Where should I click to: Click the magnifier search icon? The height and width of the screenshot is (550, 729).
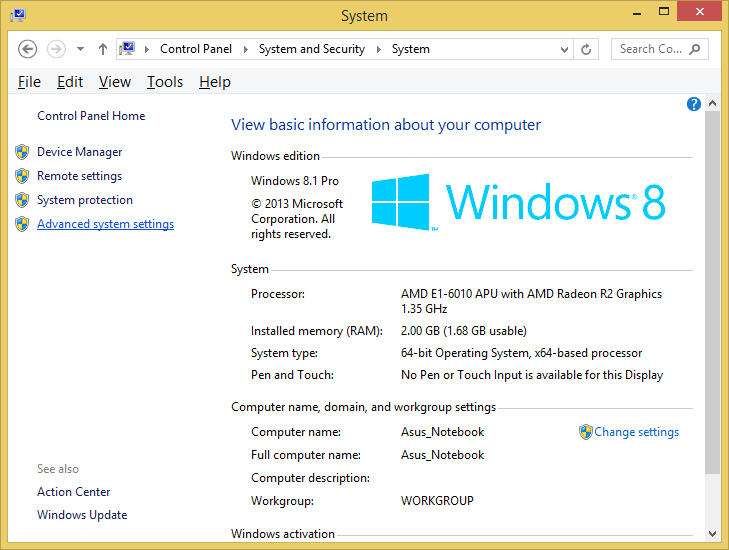[x=695, y=49]
